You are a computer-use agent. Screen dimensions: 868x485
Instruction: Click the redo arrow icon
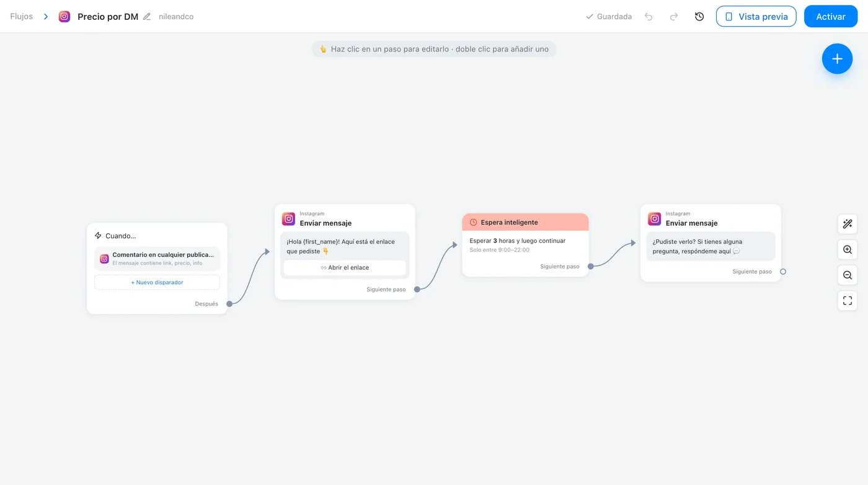click(674, 17)
